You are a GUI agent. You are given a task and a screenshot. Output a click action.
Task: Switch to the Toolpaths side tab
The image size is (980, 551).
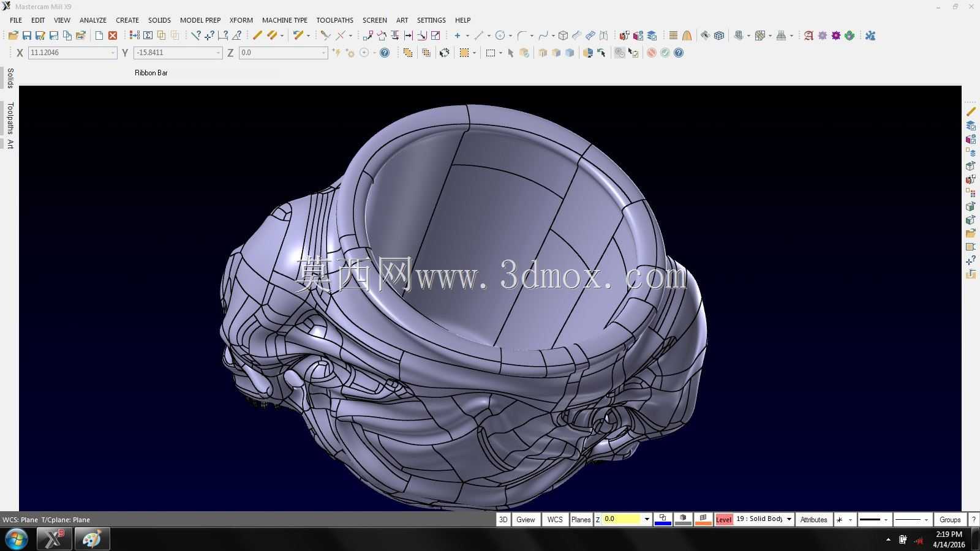pos(10,118)
